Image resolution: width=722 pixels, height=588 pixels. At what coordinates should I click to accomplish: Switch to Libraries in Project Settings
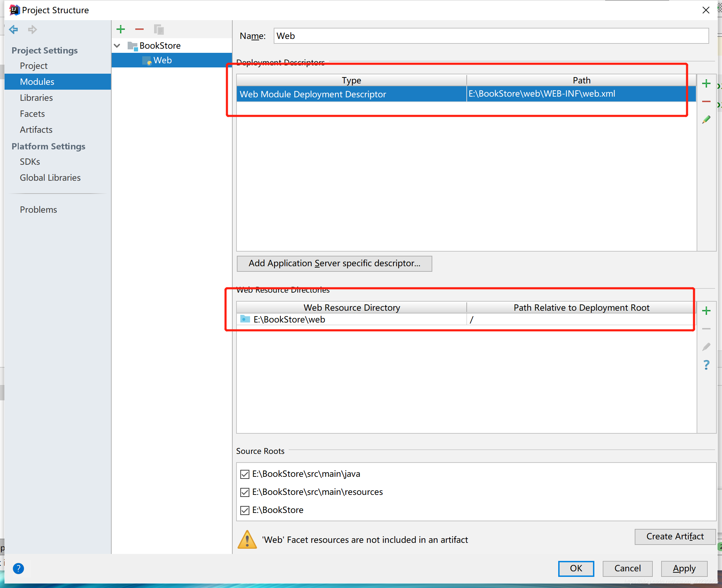tap(36, 98)
